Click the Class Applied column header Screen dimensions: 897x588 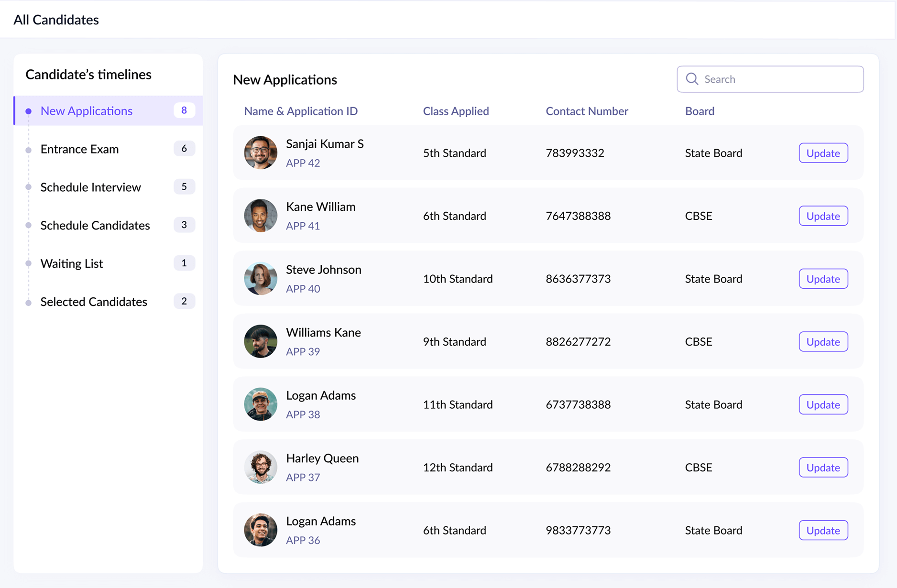click(x=456, y=111)
